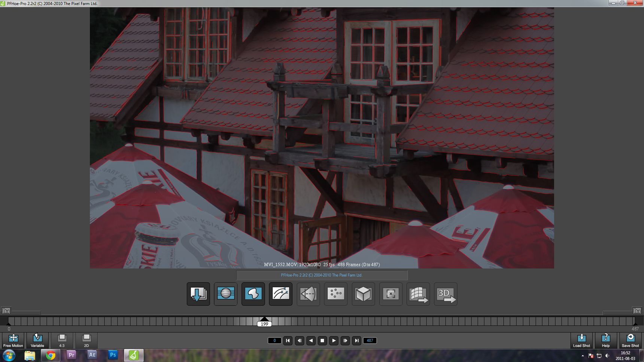This screenshot has width=644, height=362.
Task: Select the lens distortion sphere icon
Action: (x=226, y=294)
